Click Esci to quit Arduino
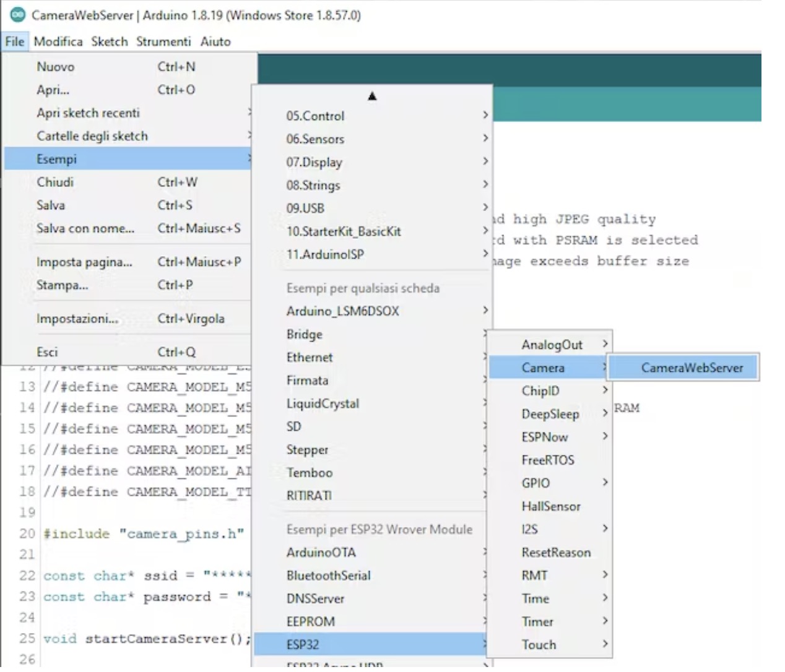 click(x=47, y=352)
